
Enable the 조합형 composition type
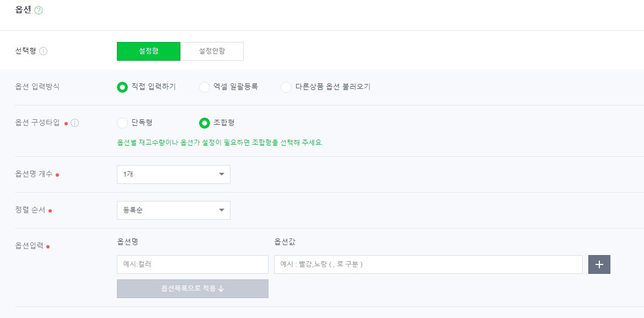click(204, 123)
